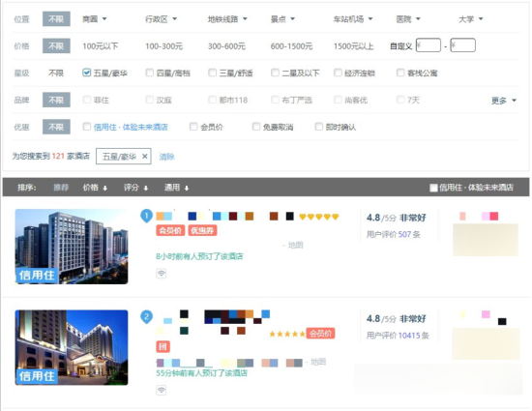
Task: Click the number 2 map pin marker
Action: coord(147,317)
